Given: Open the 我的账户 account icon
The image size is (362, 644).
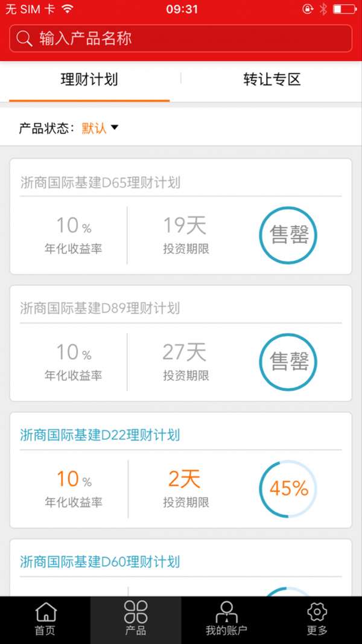Looking at the screenshot, I should coord(226,613).
